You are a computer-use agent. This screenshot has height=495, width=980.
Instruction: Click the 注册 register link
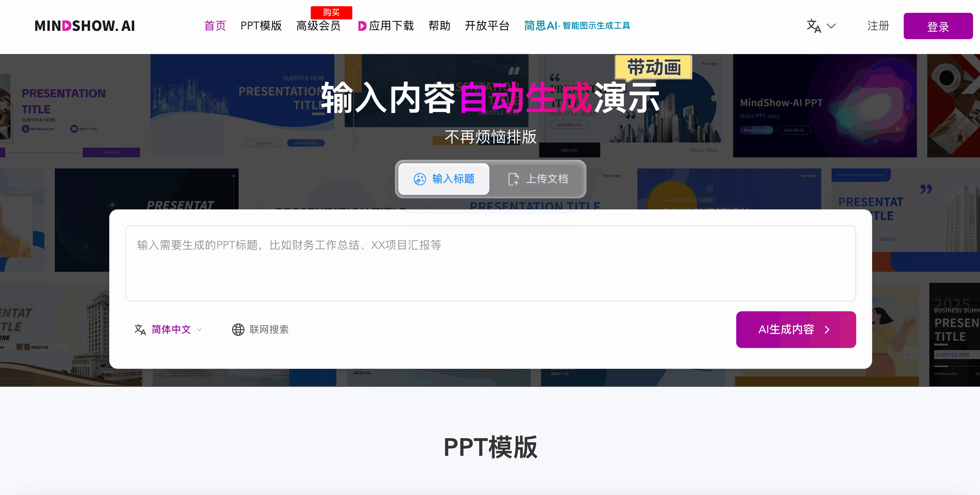coord(878,26)
